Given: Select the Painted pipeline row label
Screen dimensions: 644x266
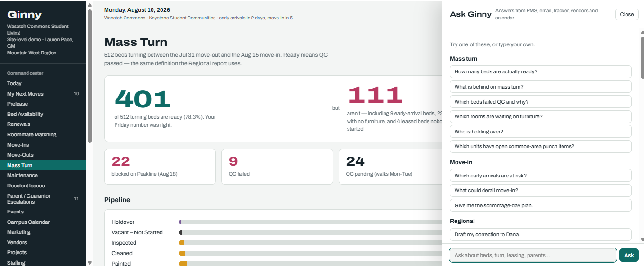Looking at the screenshot, I should [121, 264].
